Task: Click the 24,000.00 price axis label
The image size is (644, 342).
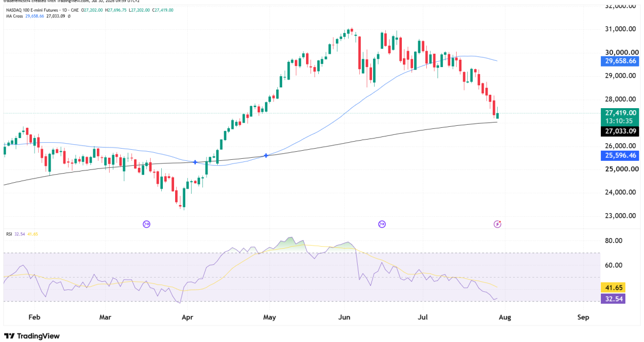Action: (x=621, y=192)
